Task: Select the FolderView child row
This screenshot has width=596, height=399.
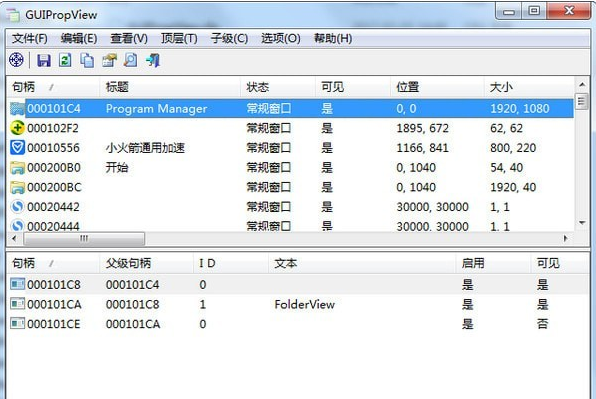Action: (298, 304)
